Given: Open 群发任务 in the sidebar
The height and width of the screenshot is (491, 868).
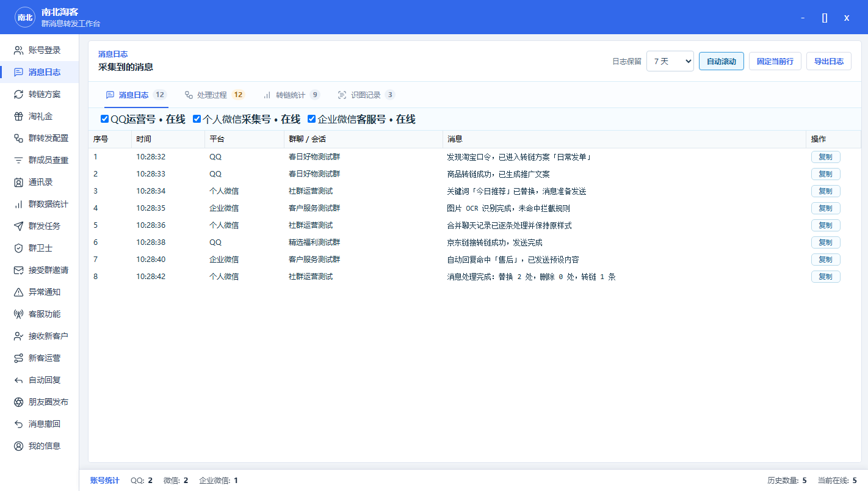Looking at the screenshot, I should tap(39, 226).
